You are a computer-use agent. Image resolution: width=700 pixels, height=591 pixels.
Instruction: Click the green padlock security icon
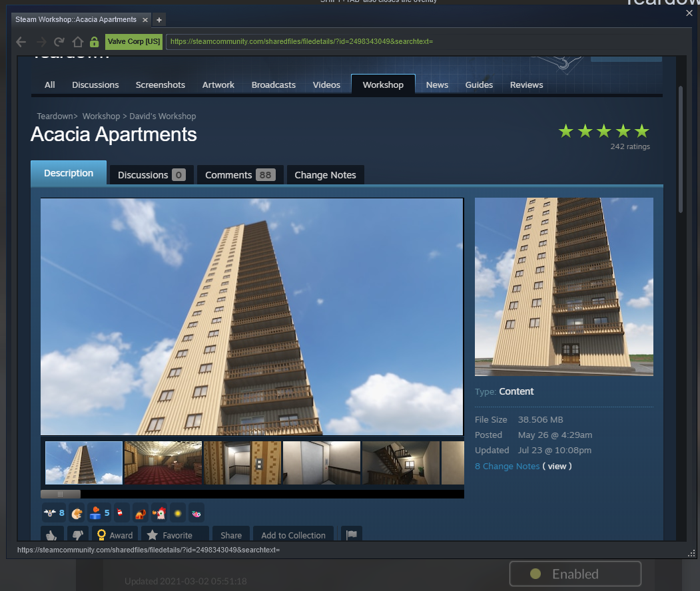point(94,42)
